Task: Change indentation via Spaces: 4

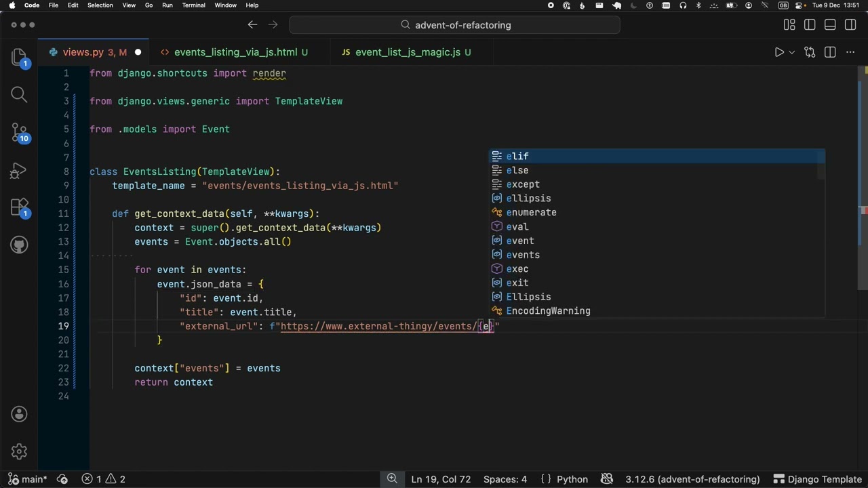Action: (505, 479)
